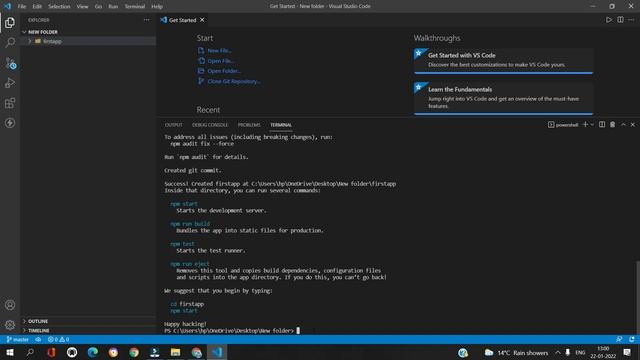Open errors and warnings status indicator

point(58,340)
